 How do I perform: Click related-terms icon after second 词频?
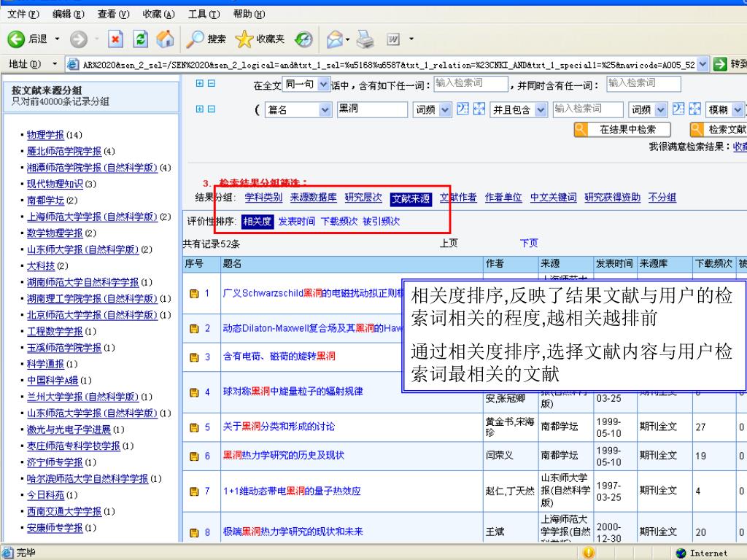(x=694, y=109)
